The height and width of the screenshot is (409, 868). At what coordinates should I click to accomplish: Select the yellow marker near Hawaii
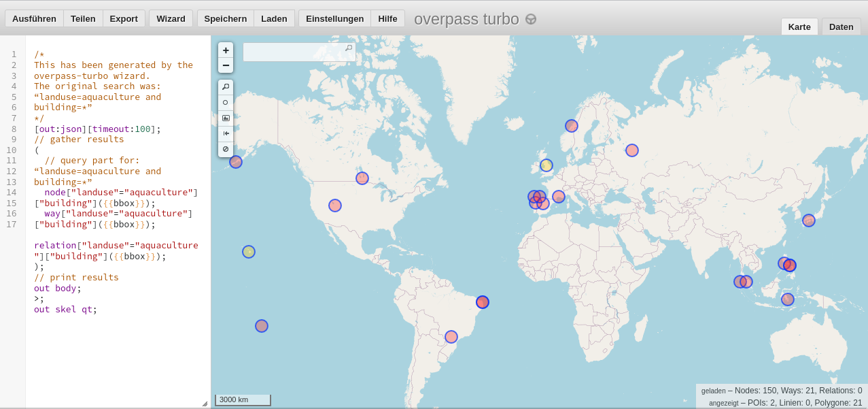click(x=249, y=252)
